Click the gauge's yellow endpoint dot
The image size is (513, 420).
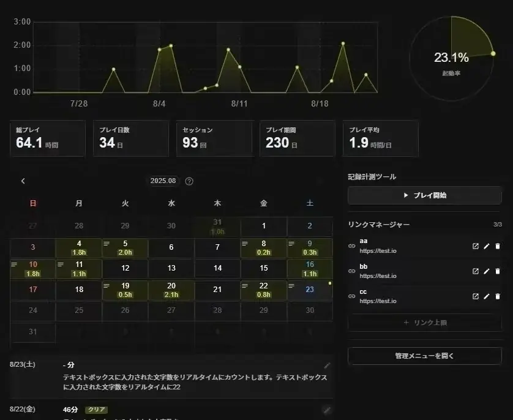coord(493,53)
